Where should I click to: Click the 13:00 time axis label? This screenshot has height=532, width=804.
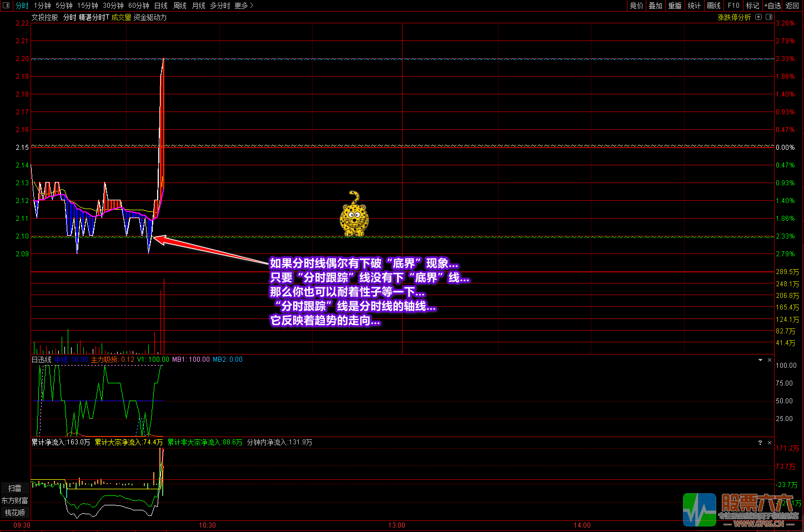point(396,525)
